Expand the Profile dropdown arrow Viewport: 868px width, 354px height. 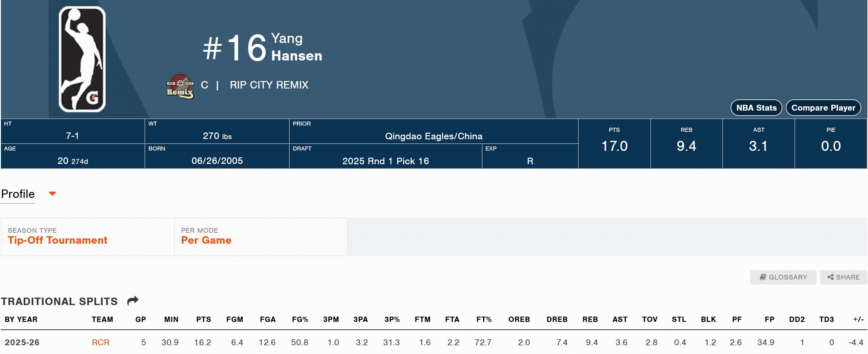(52, 194)
